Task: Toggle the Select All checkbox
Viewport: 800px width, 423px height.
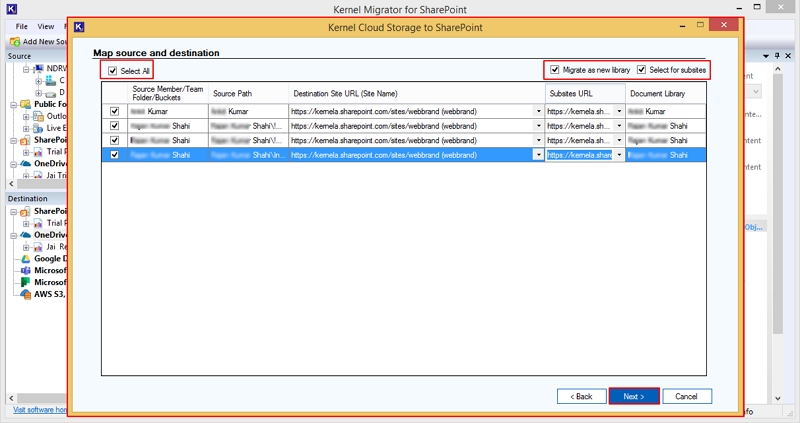Action: 113,71
